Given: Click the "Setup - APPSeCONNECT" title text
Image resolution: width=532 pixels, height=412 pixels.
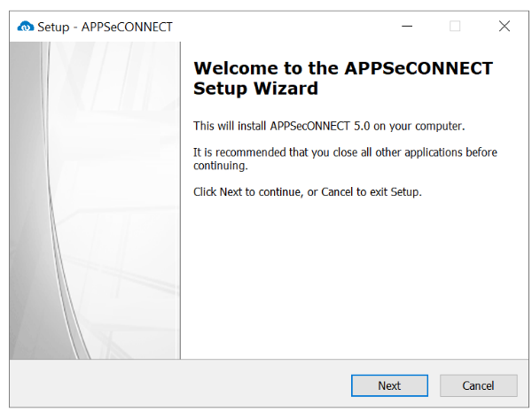Looking at the screenshot, I should click(105, 27).
